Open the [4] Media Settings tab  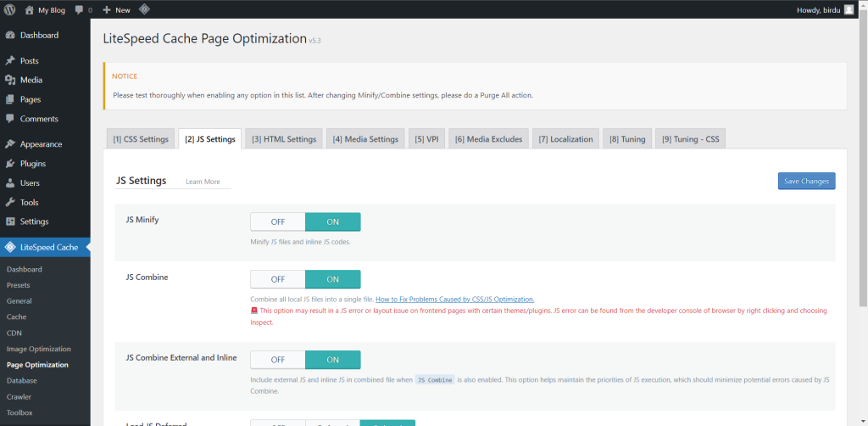[x=365, y=139]
